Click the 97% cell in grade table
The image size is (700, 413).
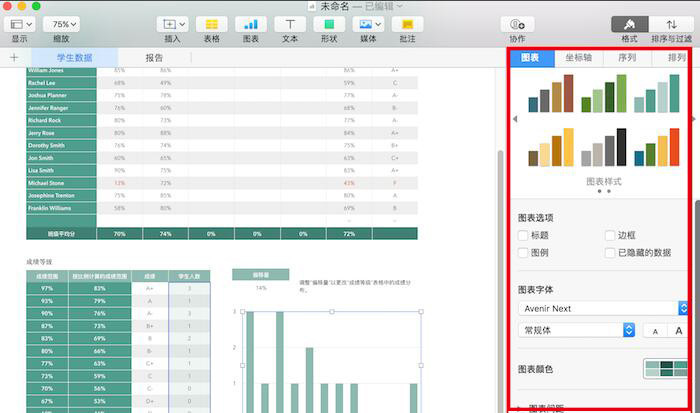pyautogui.click(x=47, y=288)
